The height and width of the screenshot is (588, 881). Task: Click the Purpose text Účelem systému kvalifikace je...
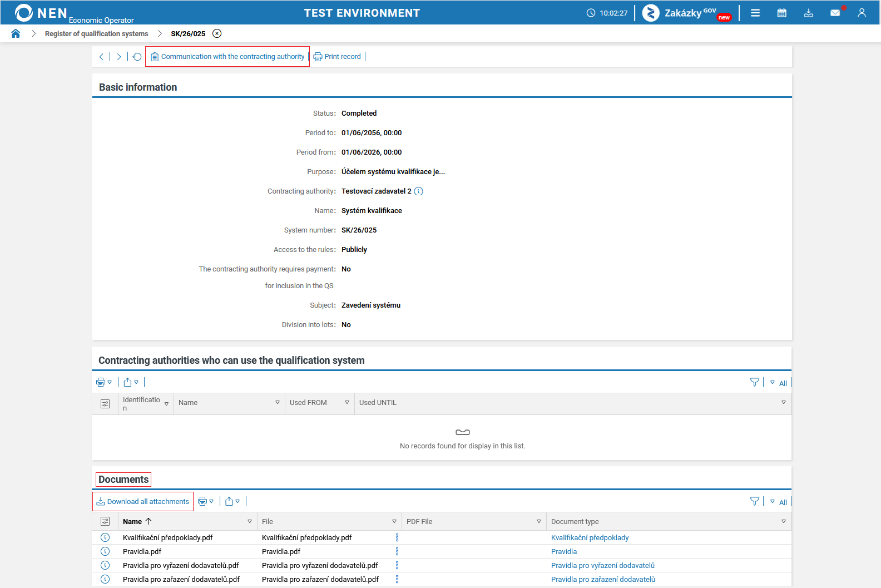(x=393, y=172)
